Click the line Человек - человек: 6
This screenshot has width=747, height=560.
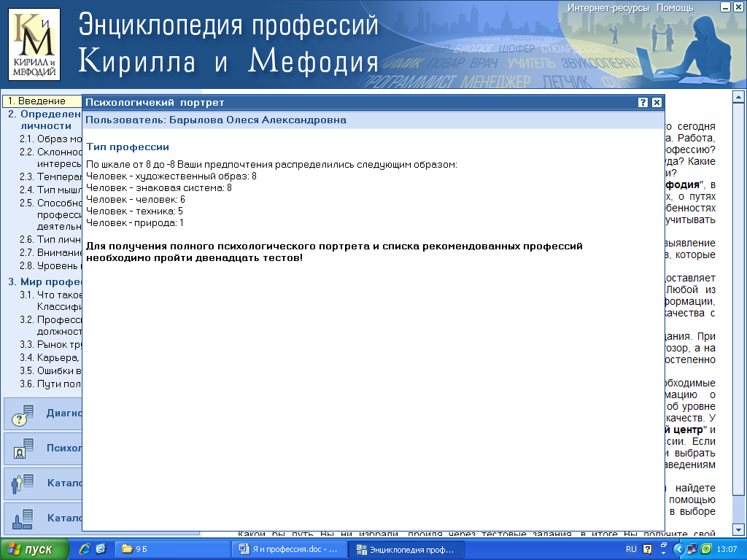pos(136,200)
